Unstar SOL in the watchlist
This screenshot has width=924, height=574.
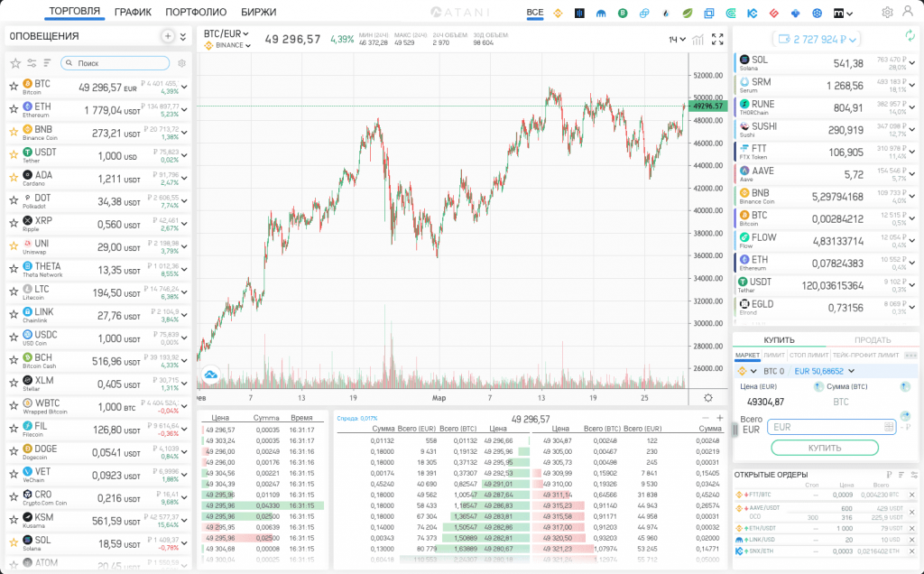[14, 542]
